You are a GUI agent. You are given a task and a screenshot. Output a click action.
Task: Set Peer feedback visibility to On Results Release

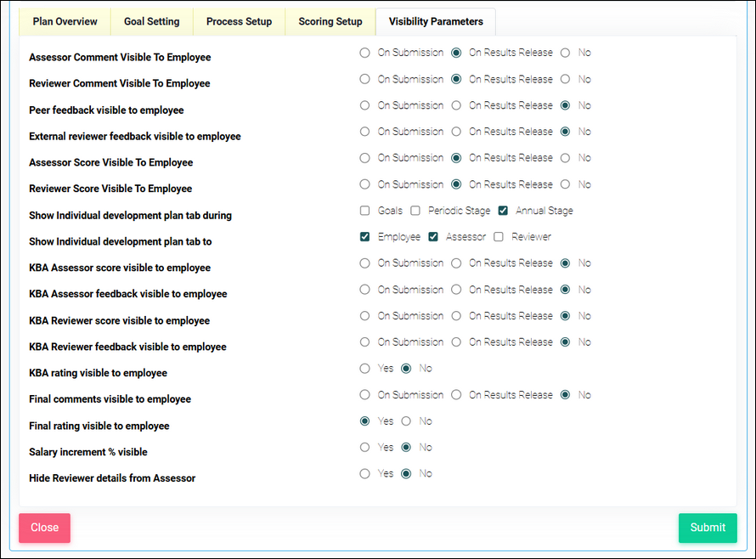(457, 105)
